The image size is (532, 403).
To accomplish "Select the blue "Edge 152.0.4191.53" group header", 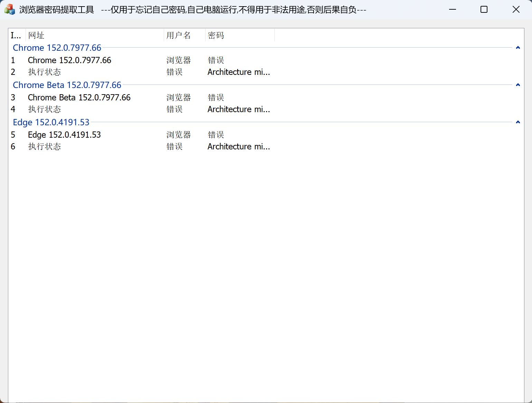I will [x=51, y=122].
